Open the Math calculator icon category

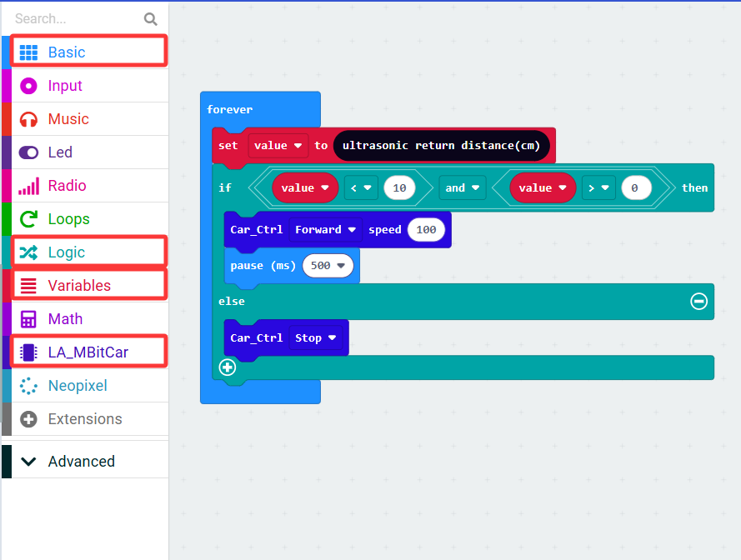point(28,319)
